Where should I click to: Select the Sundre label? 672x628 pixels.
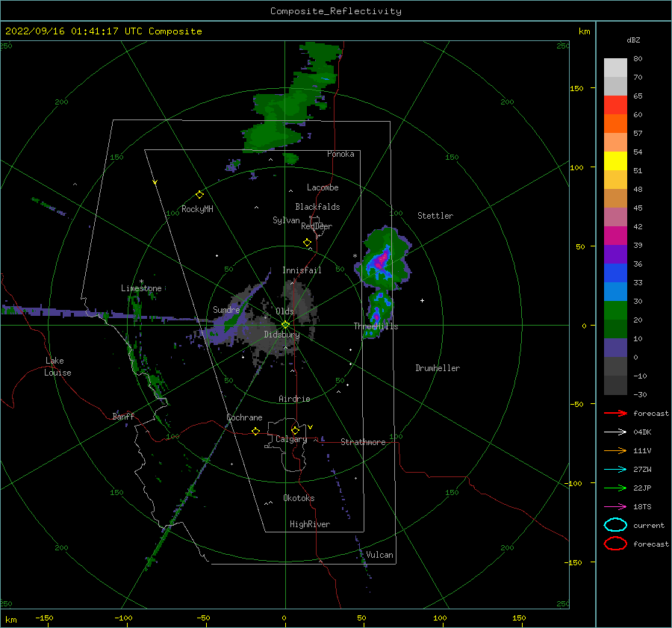[226, 309]
